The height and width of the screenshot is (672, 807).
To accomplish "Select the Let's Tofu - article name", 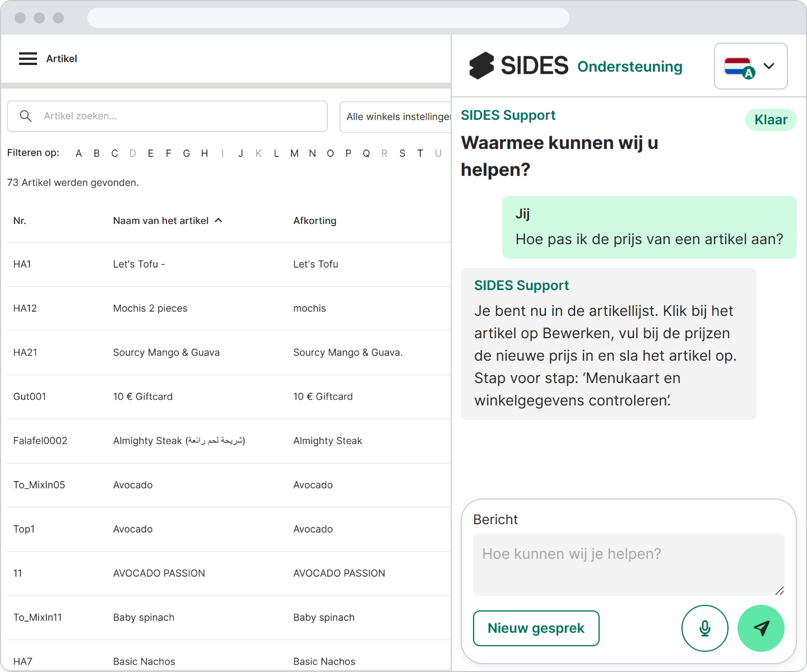I will [x=139, y=264].
